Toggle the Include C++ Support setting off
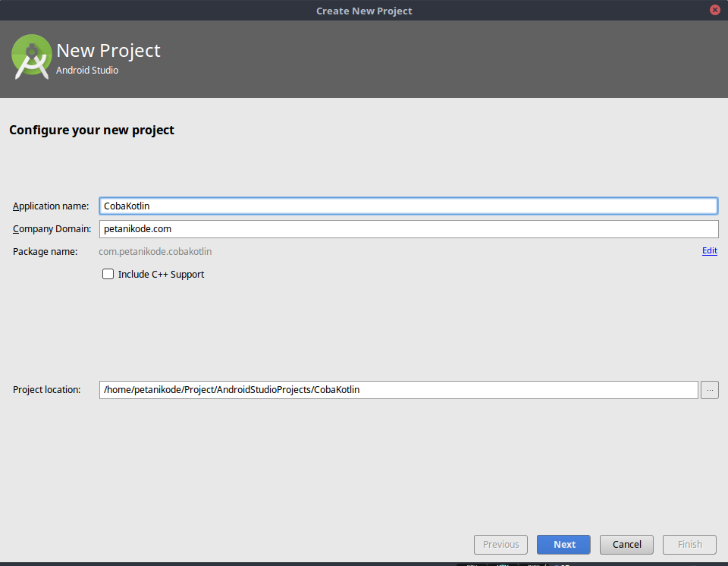Screen dimensions: 728x566 tap(108, 274)
